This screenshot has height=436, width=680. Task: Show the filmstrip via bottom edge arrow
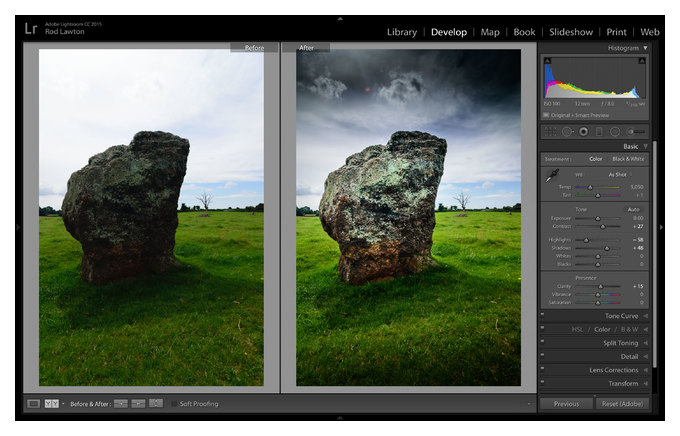point(340,417)
